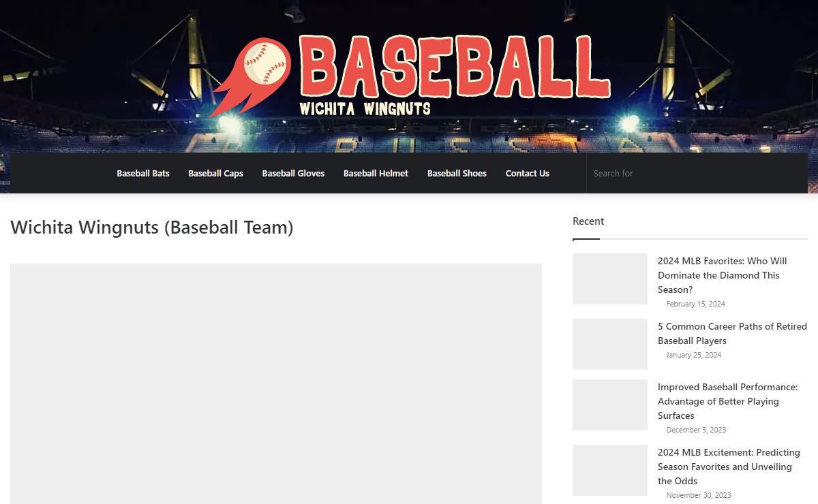Click the 'December 5, 2023' date

(x=696, y=430)
